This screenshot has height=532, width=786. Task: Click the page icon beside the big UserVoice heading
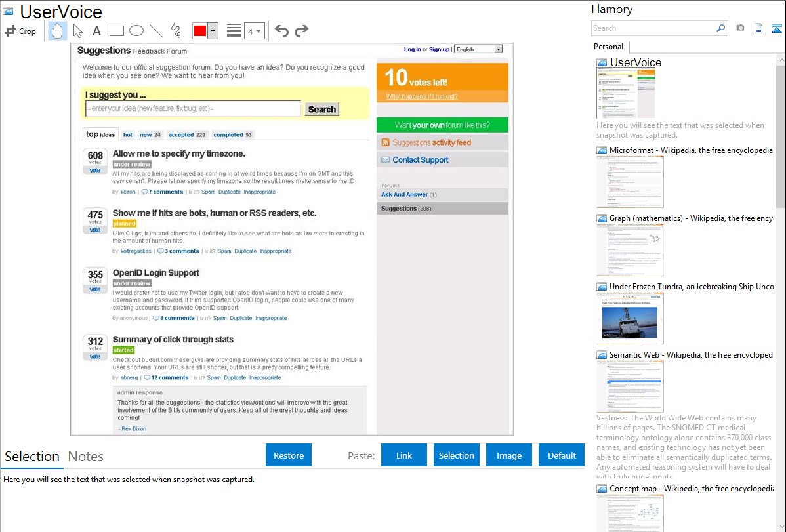tap(9, 11)
